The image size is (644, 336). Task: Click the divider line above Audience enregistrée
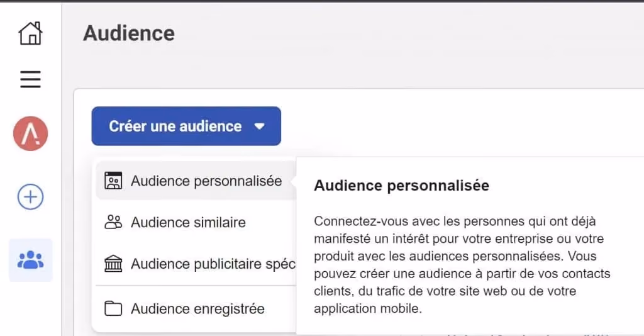[x=196, y=286]
